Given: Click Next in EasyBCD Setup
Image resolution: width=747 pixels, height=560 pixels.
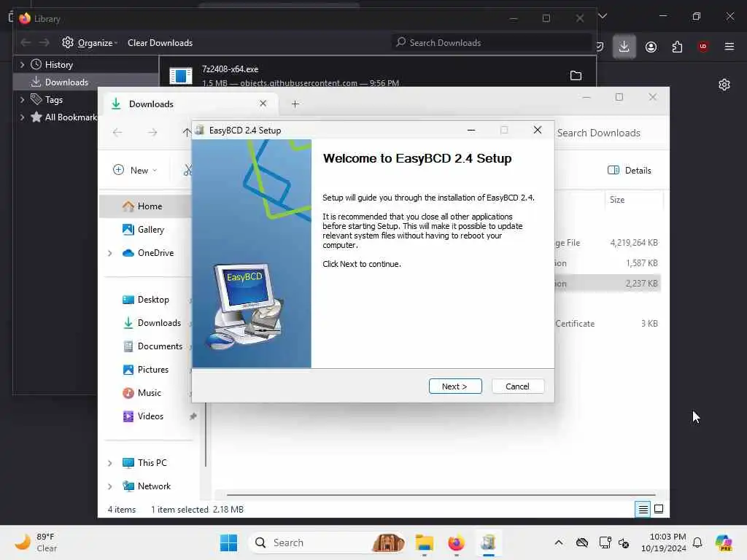Looking at the screenshot, I should [455, 386].
